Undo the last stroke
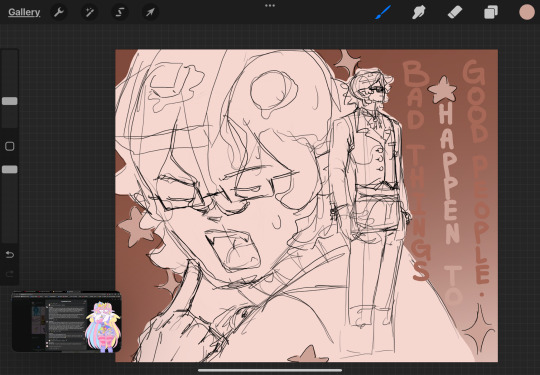Image resolution: width=540 pixels, height=375 pixels. tap(10, 254)
